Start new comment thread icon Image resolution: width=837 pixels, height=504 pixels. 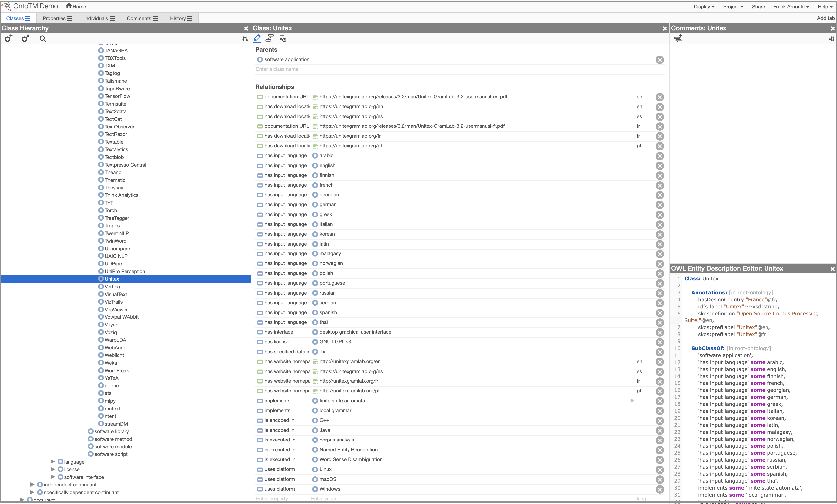tap(678, 39)
